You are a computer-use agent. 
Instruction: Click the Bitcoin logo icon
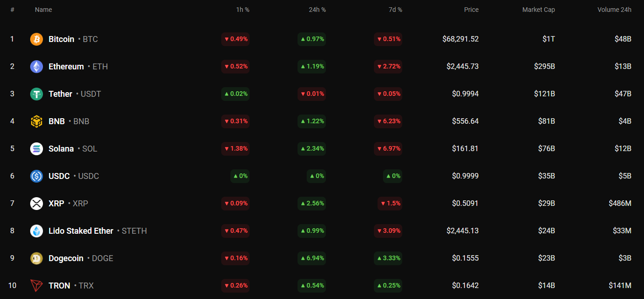(x=37, y=39)
